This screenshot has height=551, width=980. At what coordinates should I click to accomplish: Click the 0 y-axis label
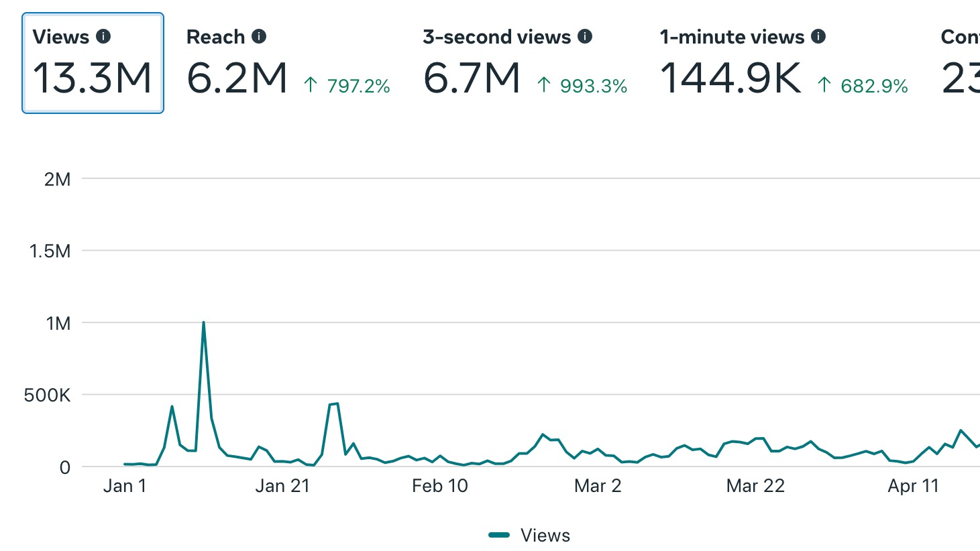(64, 468)
